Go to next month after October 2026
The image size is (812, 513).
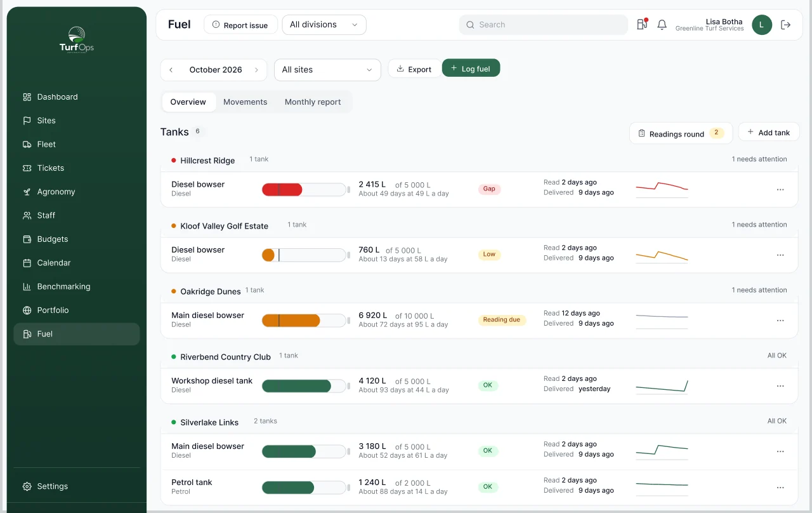point(256,70)
